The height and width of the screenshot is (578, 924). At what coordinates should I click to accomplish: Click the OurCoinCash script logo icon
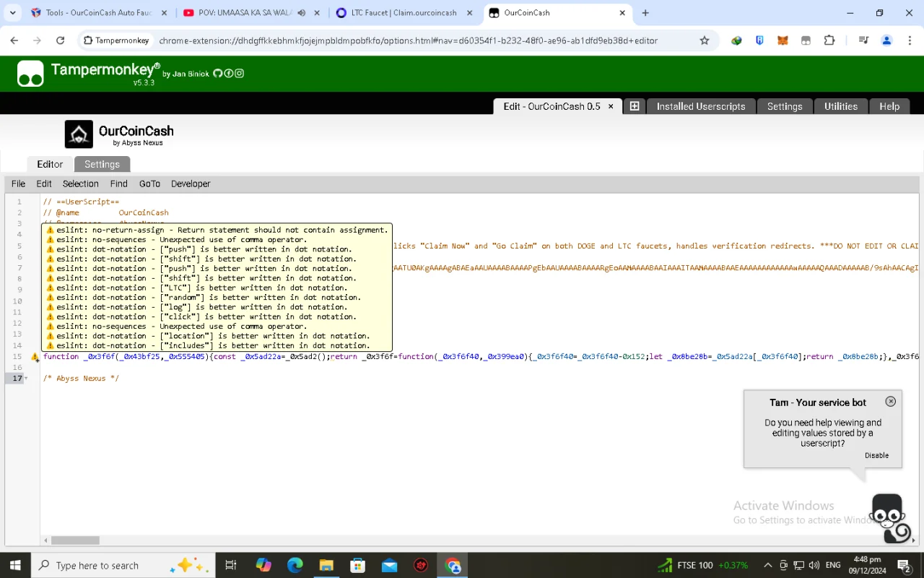(x=79, y=134)
